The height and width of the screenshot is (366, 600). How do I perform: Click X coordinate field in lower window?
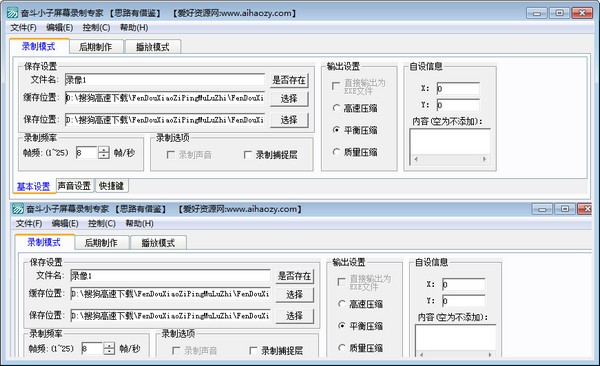point(463,284)
